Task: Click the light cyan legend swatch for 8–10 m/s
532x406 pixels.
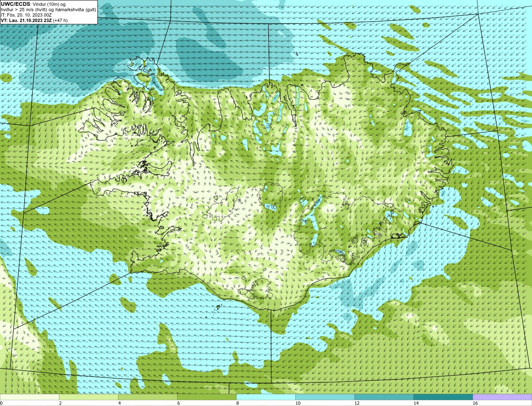Action: coord(266,397)
